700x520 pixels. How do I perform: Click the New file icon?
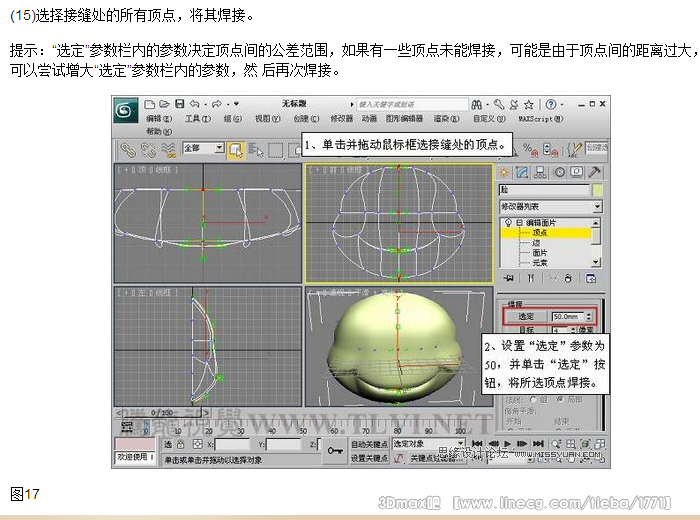(x=150, y=104)
